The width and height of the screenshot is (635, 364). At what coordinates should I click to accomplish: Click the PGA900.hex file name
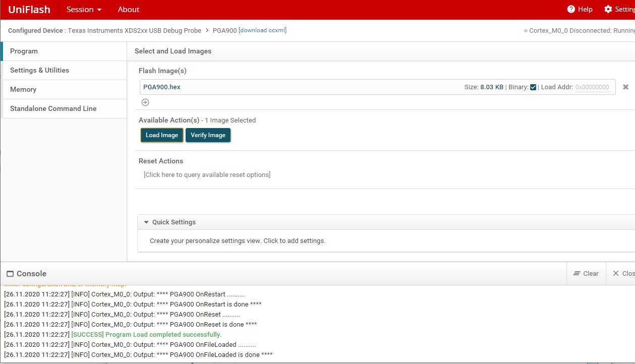click(162, 87)
